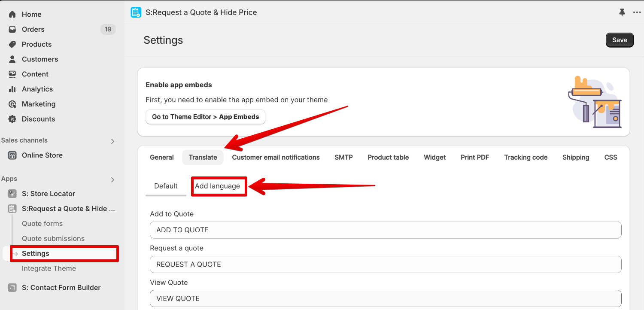Open Discounts badge icon
The image size is (644, 310).
point(12,119)
